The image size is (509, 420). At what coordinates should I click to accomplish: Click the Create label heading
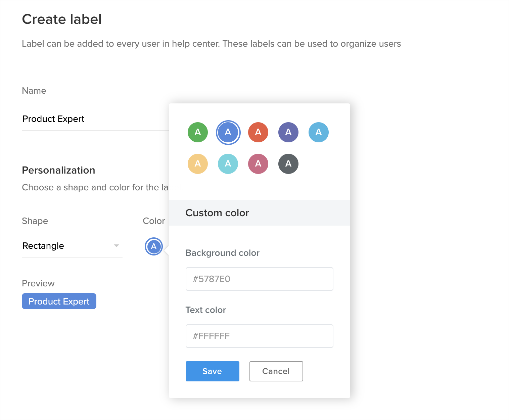(x=62, y=19)
